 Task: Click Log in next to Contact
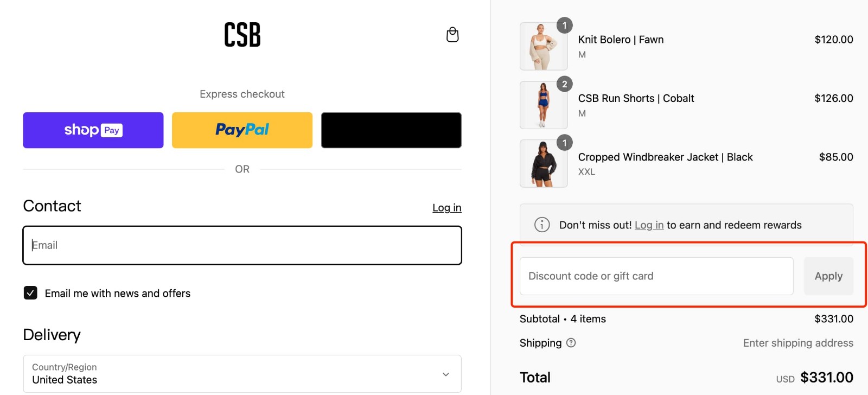446,207
